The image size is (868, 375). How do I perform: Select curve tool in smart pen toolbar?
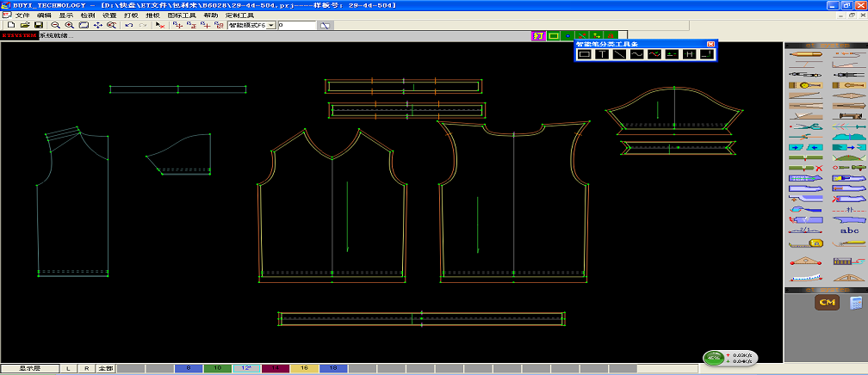(636, 54)
